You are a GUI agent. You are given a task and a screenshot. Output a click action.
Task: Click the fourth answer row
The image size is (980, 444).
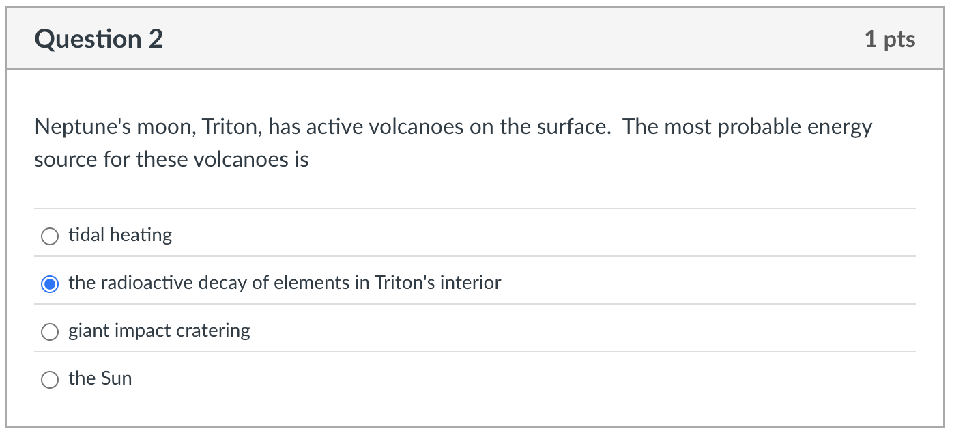(x=273, y=378)
